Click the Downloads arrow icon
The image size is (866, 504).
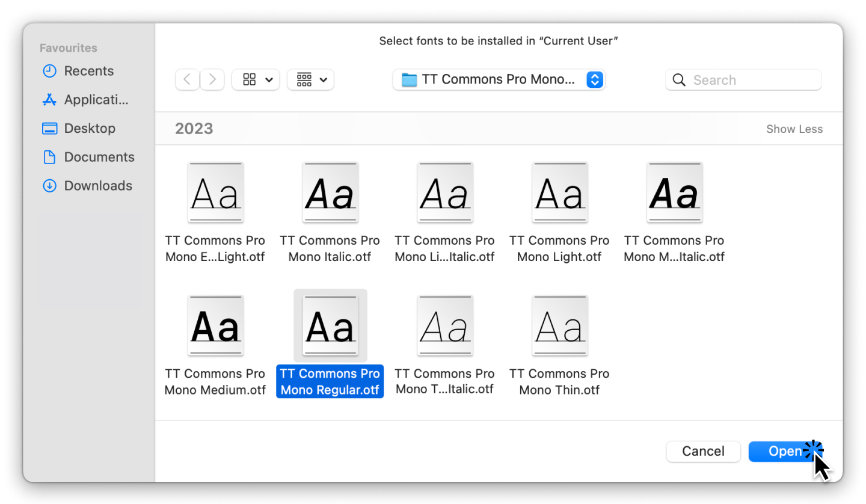coord(49,186)
